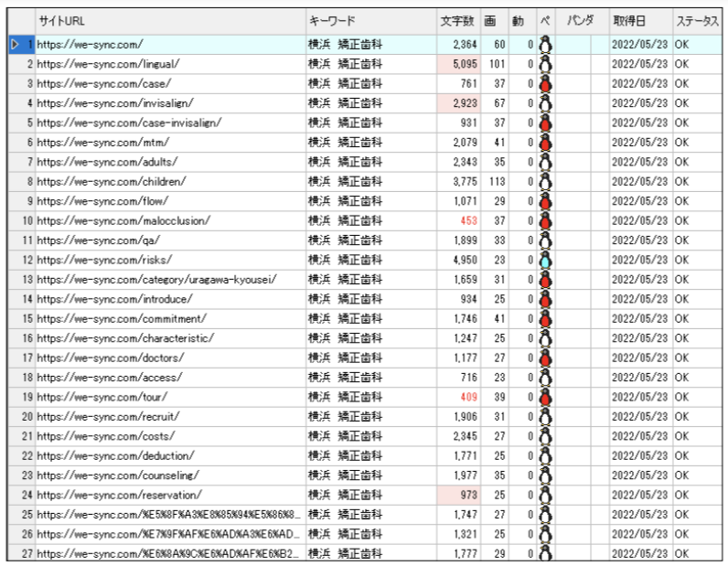
Task: Click the ステータス column header
Action: pyautogui.click(x=698, y=21)
